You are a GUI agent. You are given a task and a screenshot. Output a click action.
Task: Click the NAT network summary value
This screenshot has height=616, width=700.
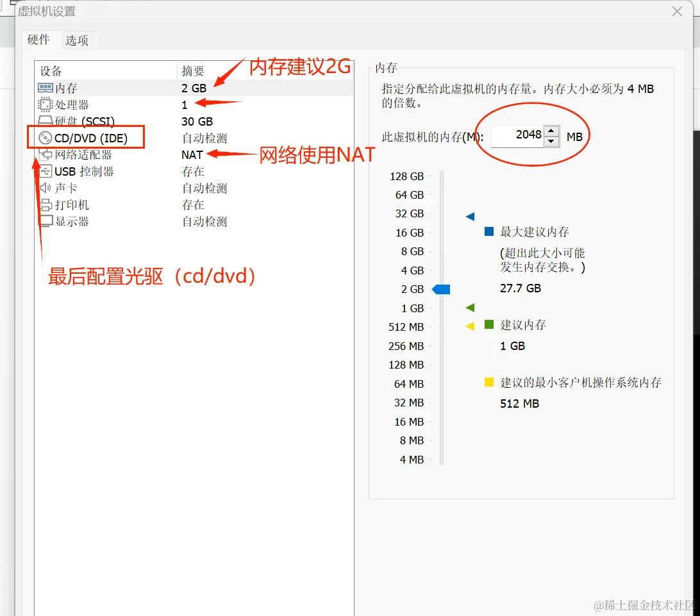coord(192,155)
